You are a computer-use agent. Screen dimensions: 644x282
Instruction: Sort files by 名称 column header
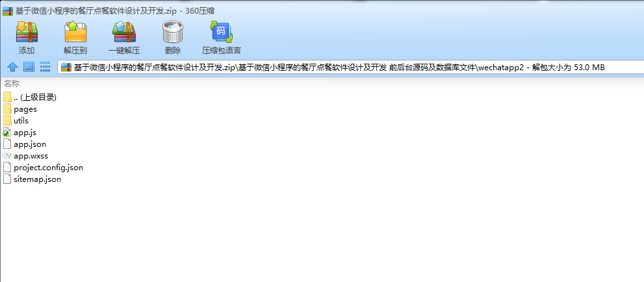(x=12, y=84)
